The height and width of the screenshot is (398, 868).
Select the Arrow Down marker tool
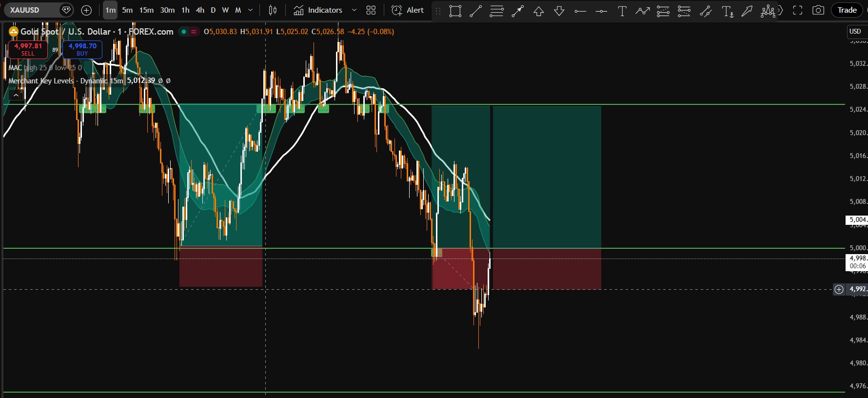pos(559,11)
